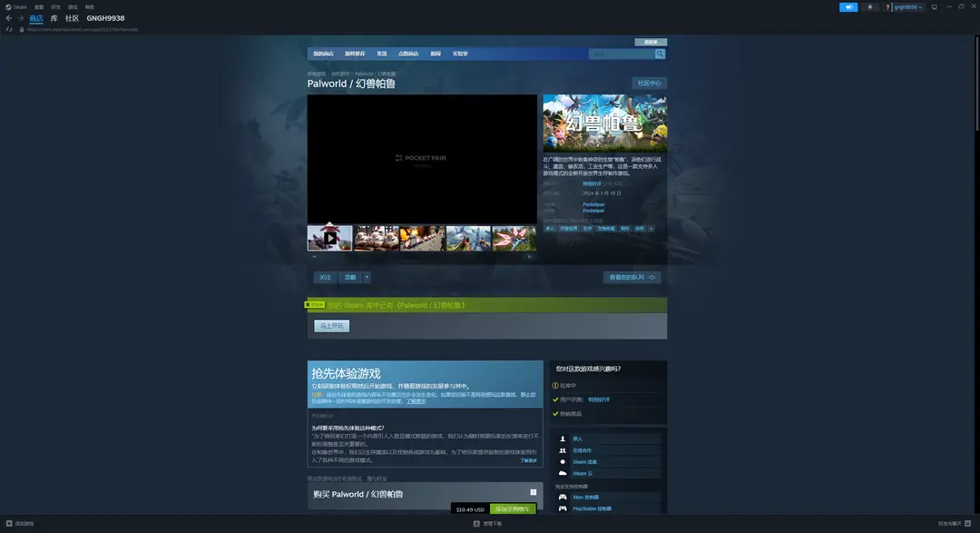Open 新鲜推荐 in store navigation

355,54
